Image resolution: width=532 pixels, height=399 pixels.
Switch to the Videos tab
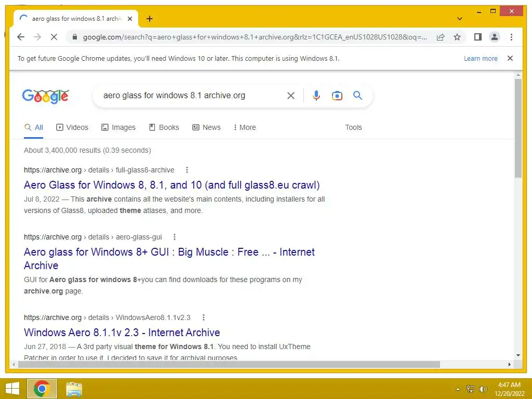coord(72,128)
